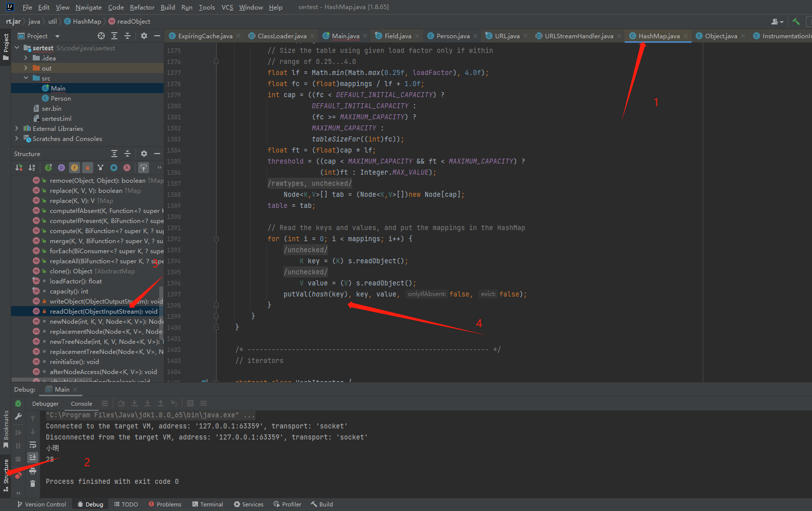
Task: Expand Scratches and Consoles node
Action: tap(17, 138)
